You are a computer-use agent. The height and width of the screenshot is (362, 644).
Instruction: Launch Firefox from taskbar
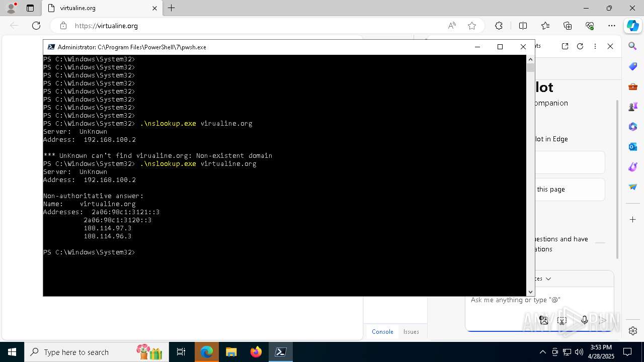tap(256, 352)
